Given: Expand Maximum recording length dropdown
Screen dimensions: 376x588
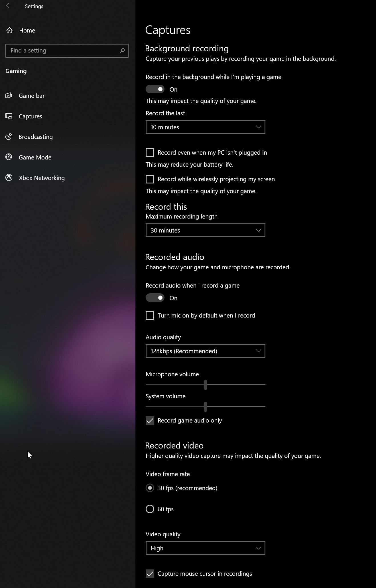Looking at the screenshot, I should tap(205, 230).
